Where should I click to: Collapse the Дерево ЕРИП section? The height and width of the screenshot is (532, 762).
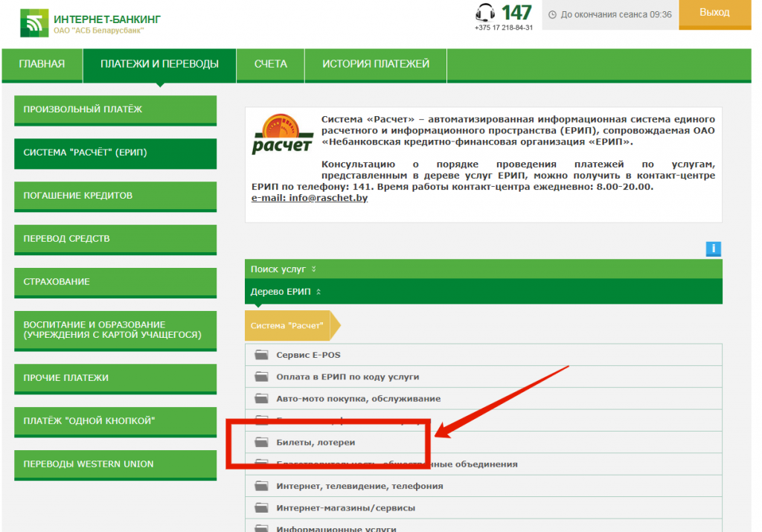pos(484,292)
